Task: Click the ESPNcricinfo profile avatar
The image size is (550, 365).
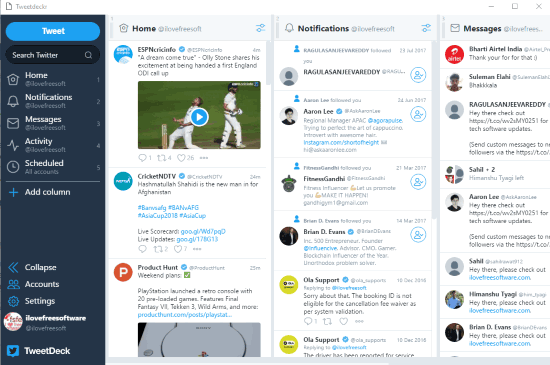Action: [x=123, y=54]
